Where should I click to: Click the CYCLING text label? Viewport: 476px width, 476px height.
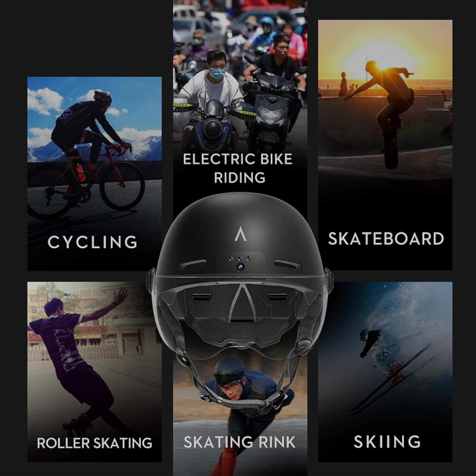pyautogui.click(x=92, y=242)
